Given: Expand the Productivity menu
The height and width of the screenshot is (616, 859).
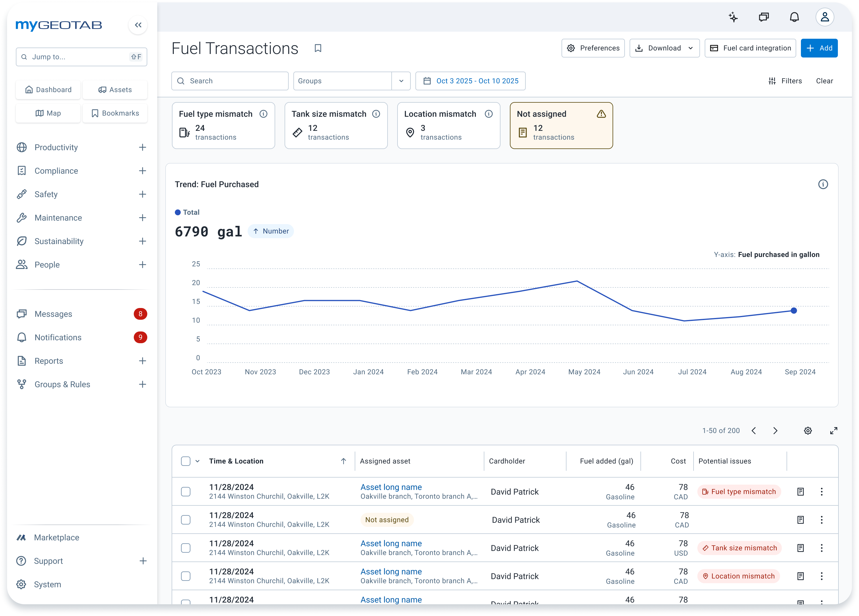Looking at the screenshot, I should click(x=142, y=147).
